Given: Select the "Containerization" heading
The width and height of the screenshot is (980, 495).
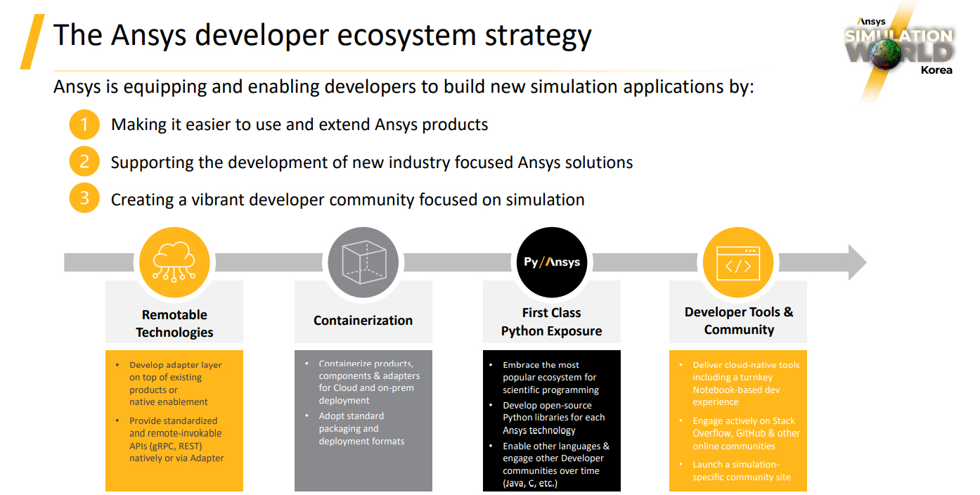Looking at the screenshot, I should coord(363,321).
